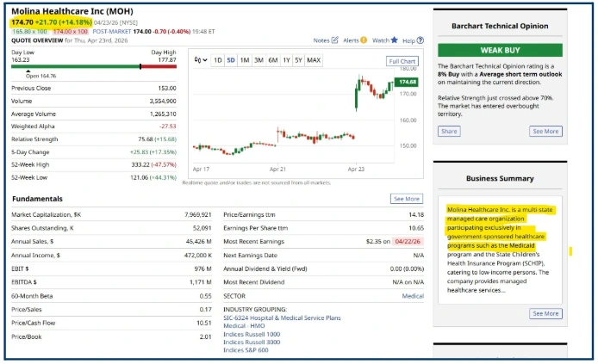The width and height of the screenshot is (598, 364).
Task: Click the Business Summary heading
Action: tap(500, 179)
